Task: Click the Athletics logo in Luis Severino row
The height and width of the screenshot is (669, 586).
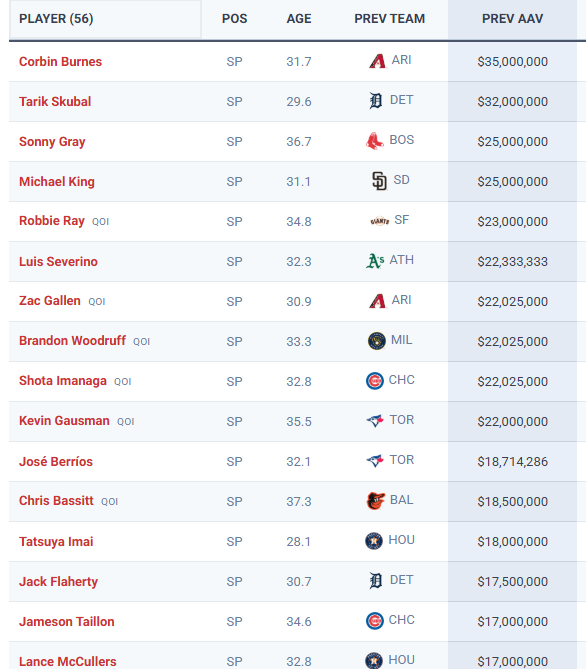Action: [375, 261]
